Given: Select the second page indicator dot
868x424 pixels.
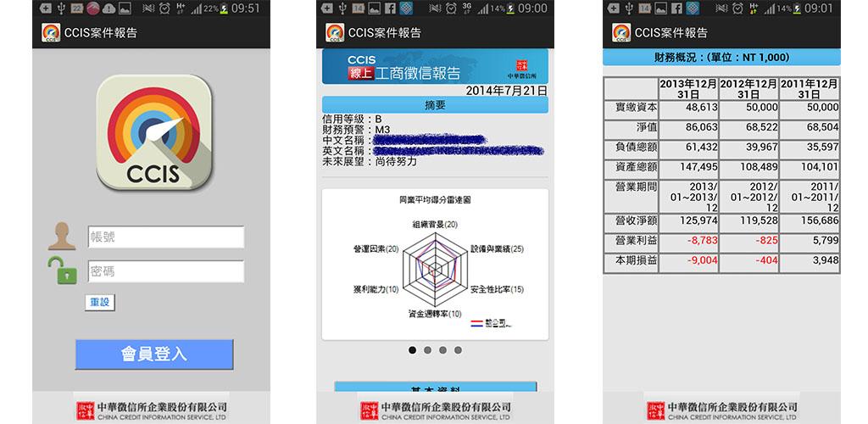Looking at the screenshot, I should (427, 350).
